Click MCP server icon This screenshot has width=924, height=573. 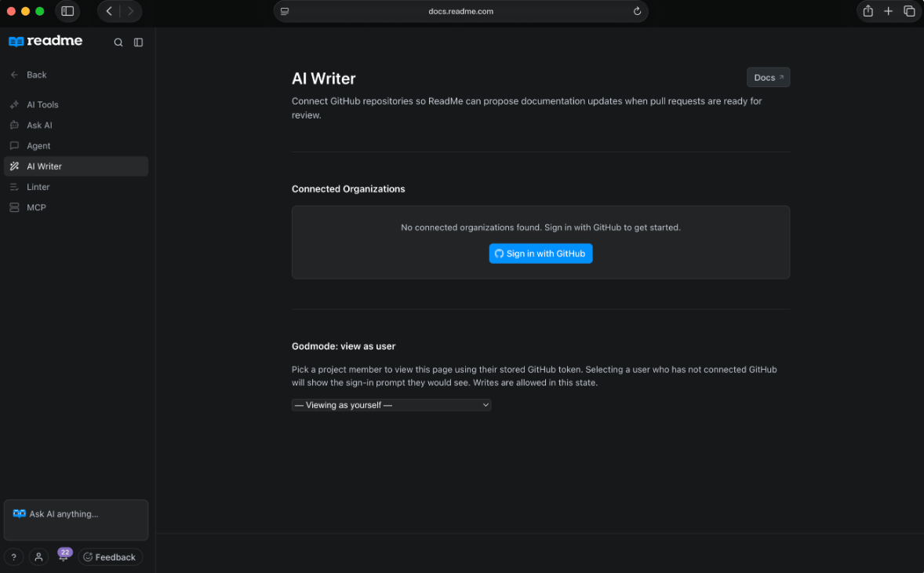pyautogui.click(x=15, y=207)
